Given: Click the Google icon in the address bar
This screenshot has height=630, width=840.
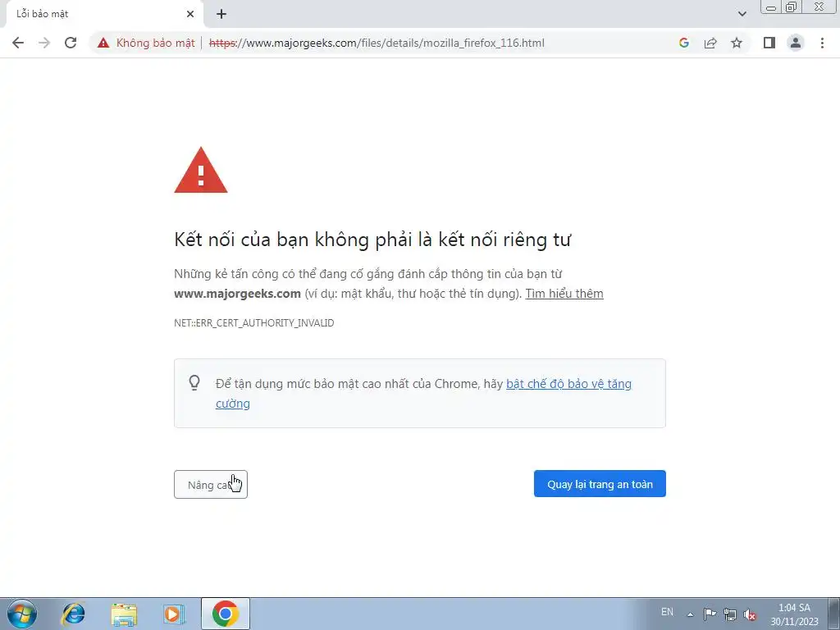Looking at the screenshot, I should click(683, 43).
